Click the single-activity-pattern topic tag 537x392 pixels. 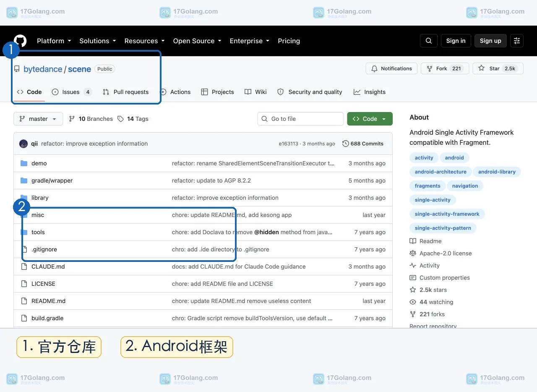pyautogui.click(x=443, y=228)
